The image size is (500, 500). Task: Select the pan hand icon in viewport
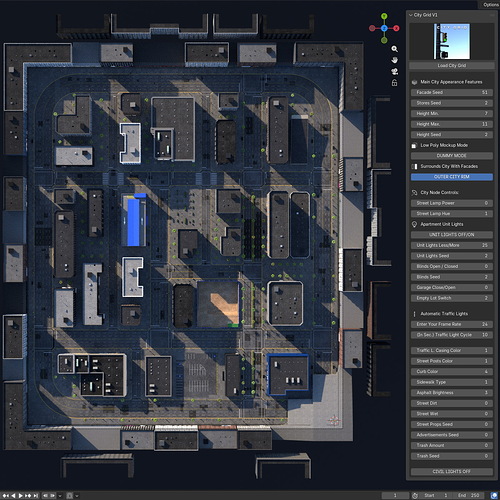394,60
